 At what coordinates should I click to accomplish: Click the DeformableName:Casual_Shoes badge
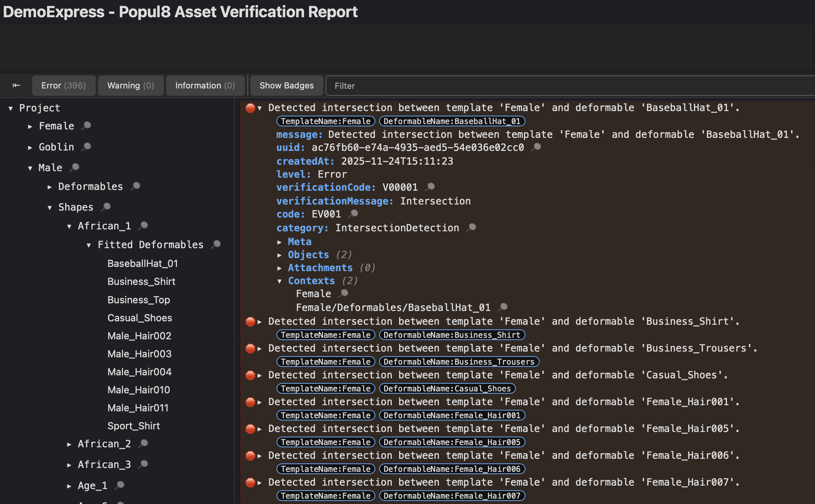[x=447, y=388]
